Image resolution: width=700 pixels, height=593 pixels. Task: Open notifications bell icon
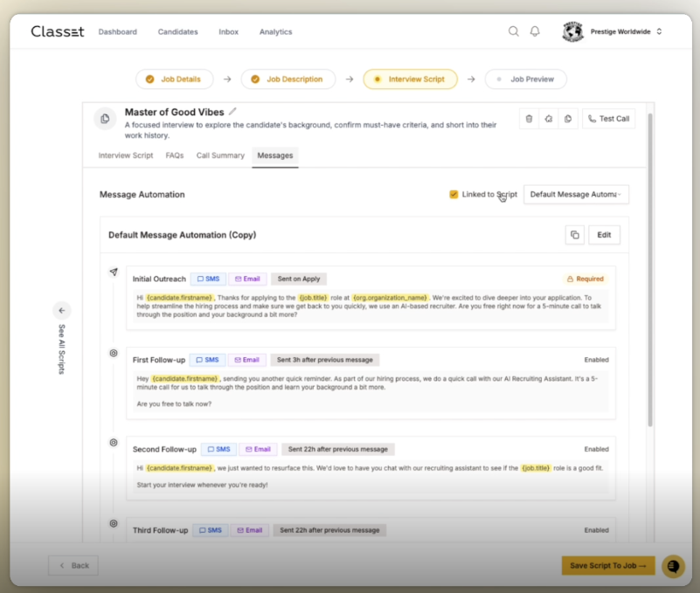tap(535, 31)
